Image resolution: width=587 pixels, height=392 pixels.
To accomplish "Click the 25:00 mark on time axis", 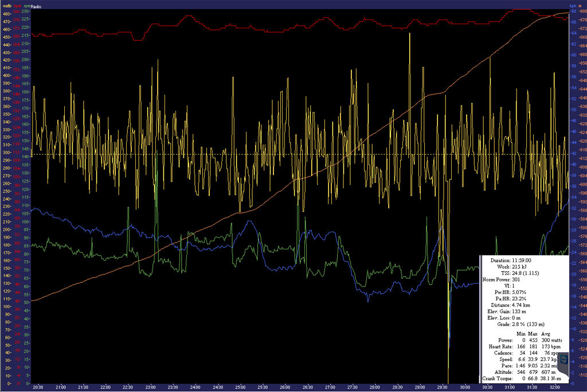I will tap(240, 387).
